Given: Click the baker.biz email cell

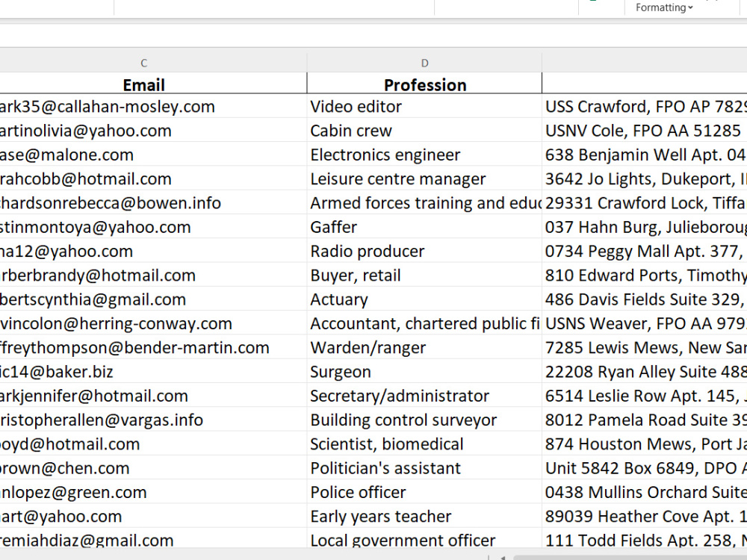Looking at the screenshot, I should click(153, 372).
